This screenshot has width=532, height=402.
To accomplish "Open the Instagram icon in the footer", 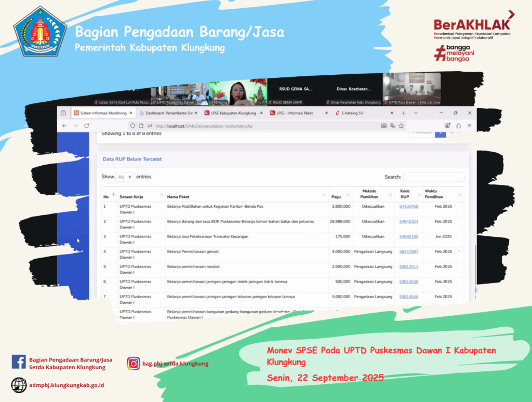I will tap(134, 364).
